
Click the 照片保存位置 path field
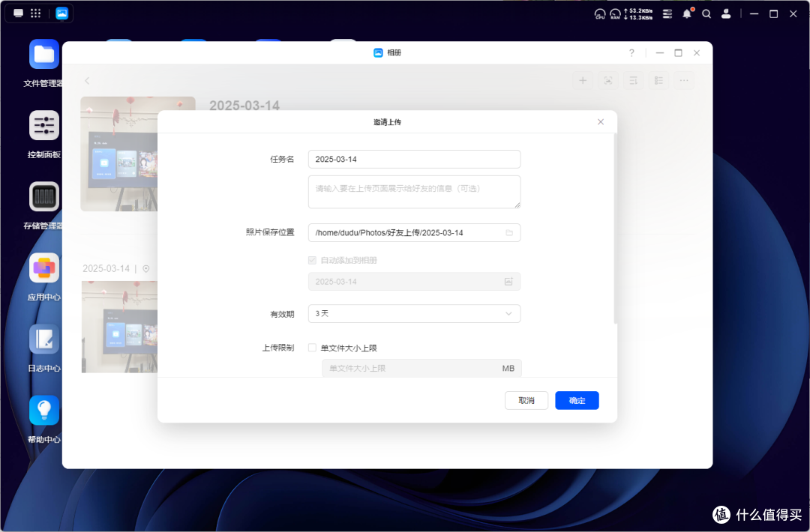coord(414,233)
